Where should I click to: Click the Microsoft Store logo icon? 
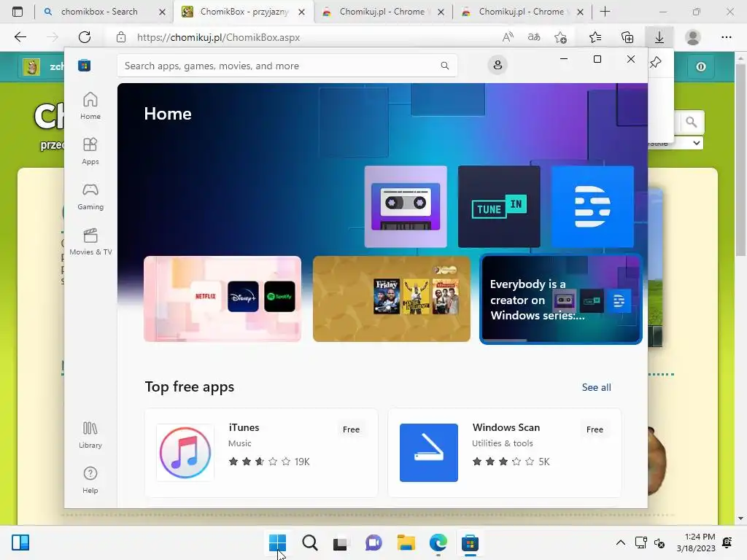click(x=85, y=65)
